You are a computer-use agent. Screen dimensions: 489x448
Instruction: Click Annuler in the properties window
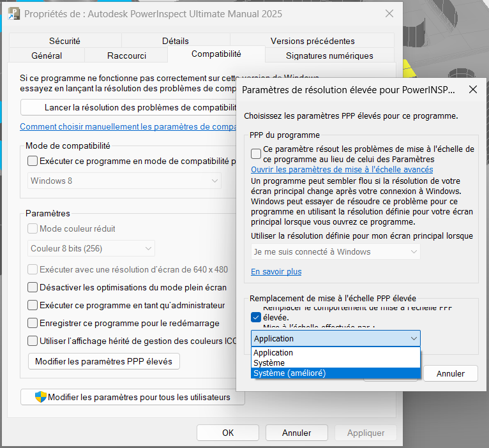pos(297,433)
